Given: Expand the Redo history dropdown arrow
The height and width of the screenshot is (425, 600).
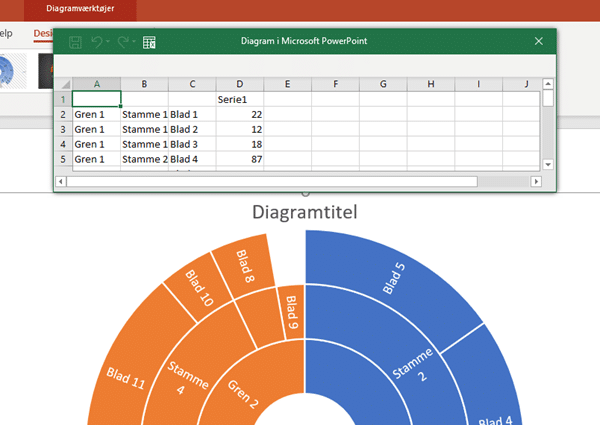Looking at the screenshot, I should [x=135, y=42].
